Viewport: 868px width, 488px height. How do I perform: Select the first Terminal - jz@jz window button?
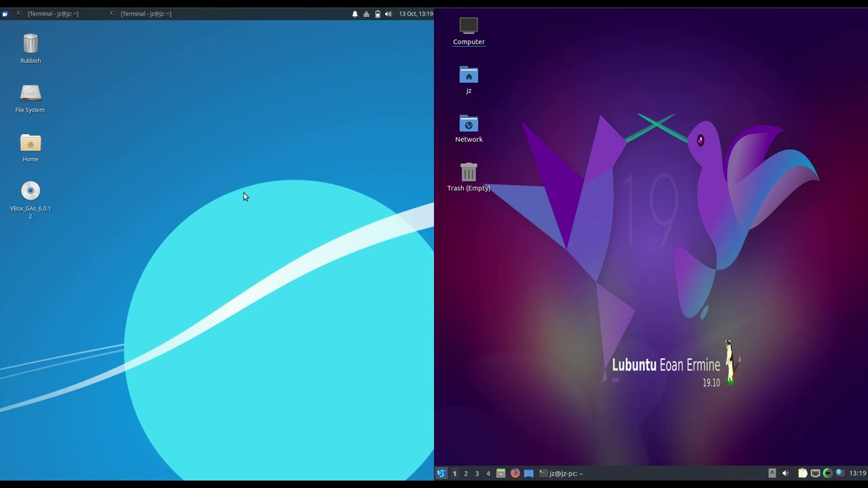[x=47, y=14]
